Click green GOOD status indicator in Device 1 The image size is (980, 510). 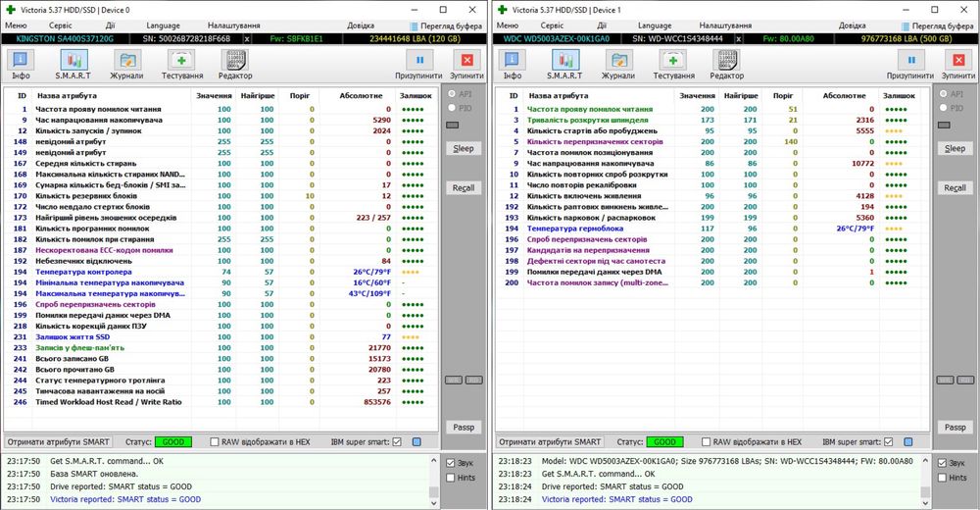point(664,441)
